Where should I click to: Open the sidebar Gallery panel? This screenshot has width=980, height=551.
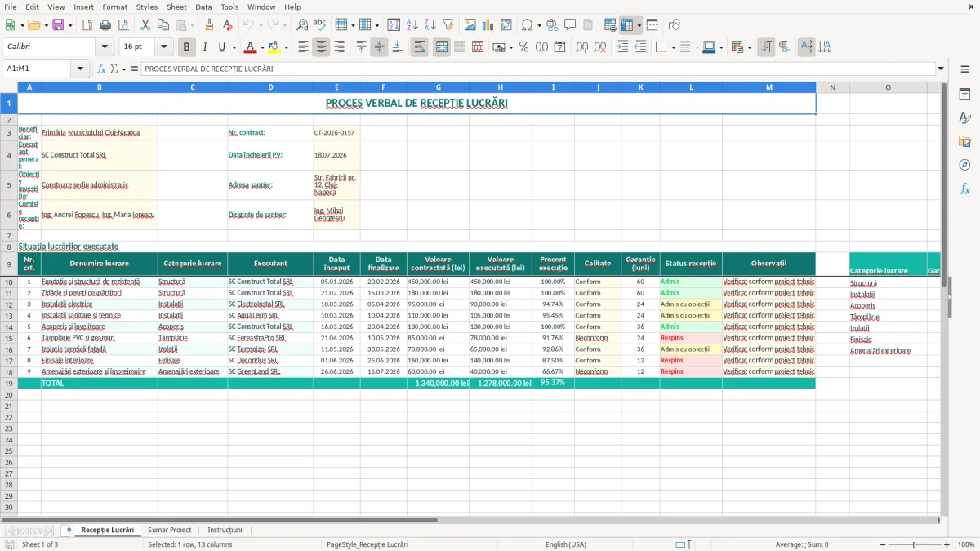[x=964, y=141]
